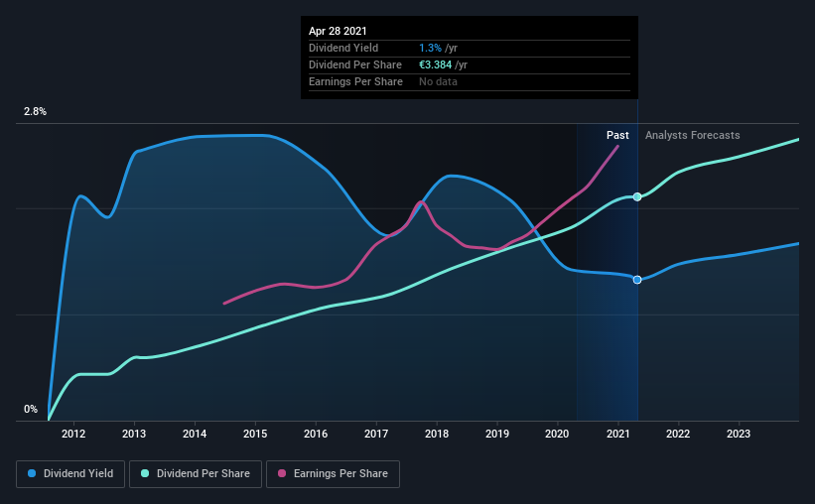This screenshot has width=815, height=504.
Task: Click the 2021 x-axis label
Action: 618,434
